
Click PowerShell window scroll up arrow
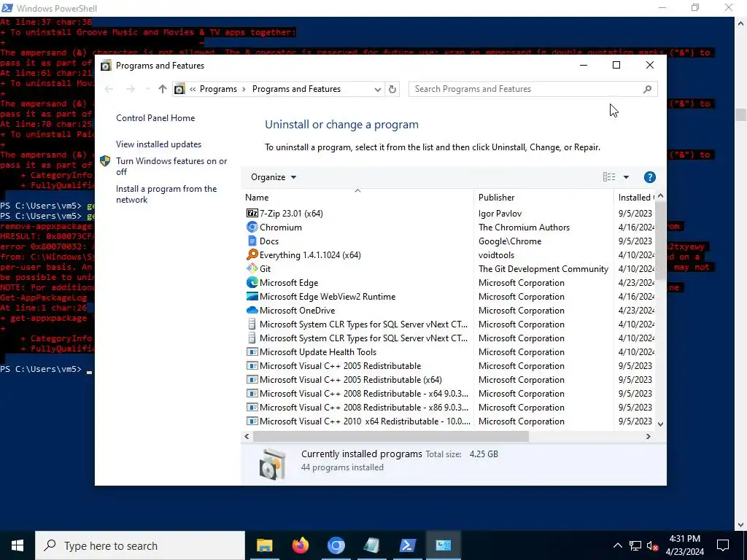coord(740,23)
